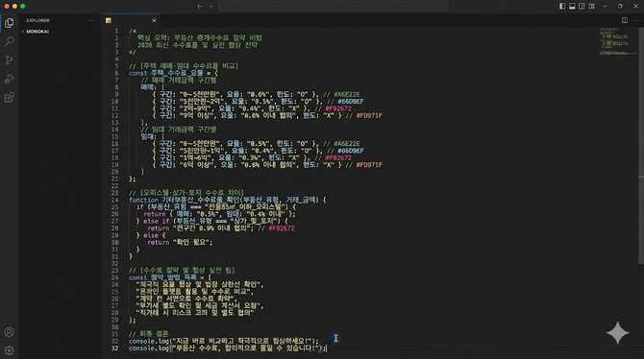Open the Extensions view
The image size is (644, 359).
point(9,98)
